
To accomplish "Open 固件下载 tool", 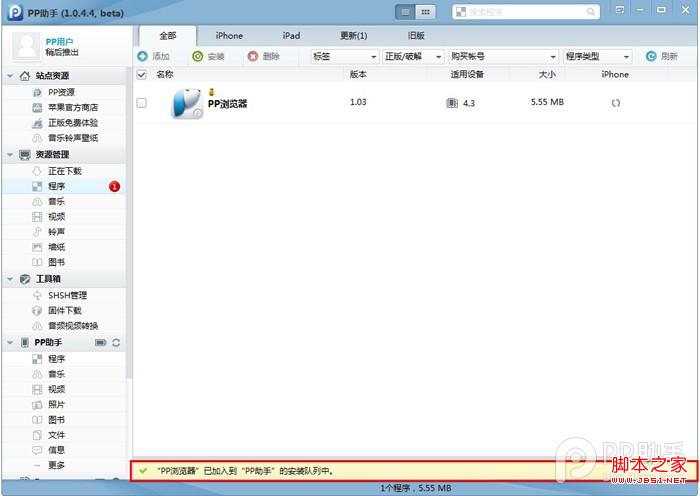I will (64, 310).
